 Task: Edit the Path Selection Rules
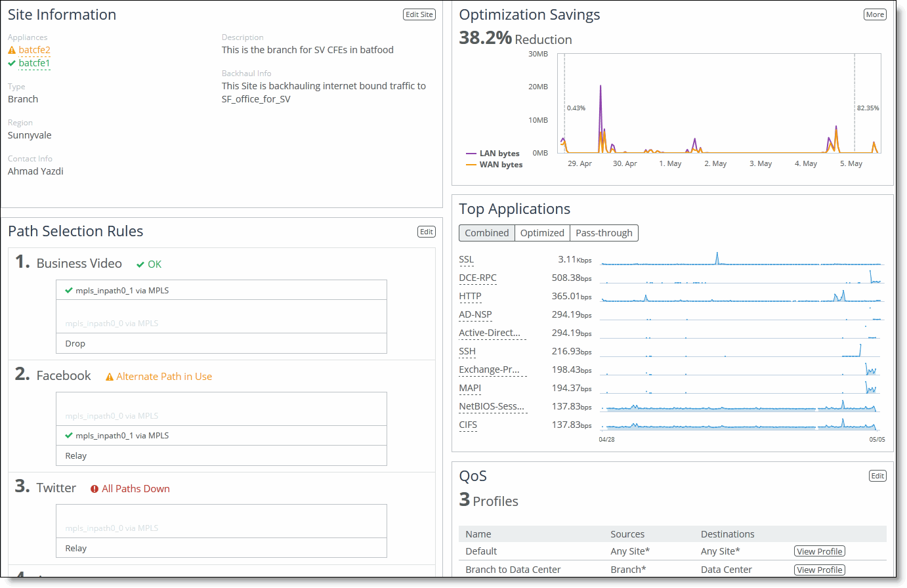(427, 232)
